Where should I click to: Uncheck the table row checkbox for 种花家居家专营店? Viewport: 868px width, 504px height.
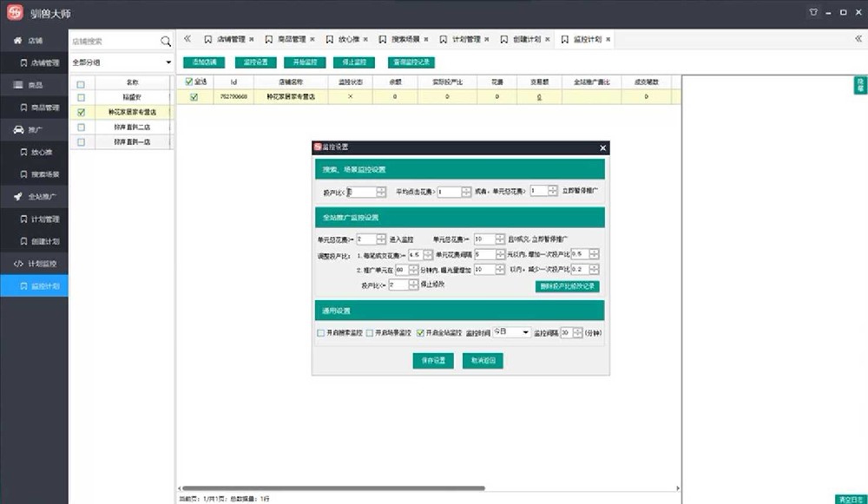coord(194,97)
